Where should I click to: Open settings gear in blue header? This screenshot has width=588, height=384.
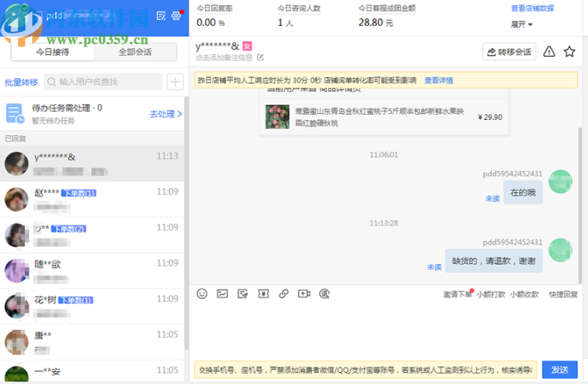(x=176, y=16)
